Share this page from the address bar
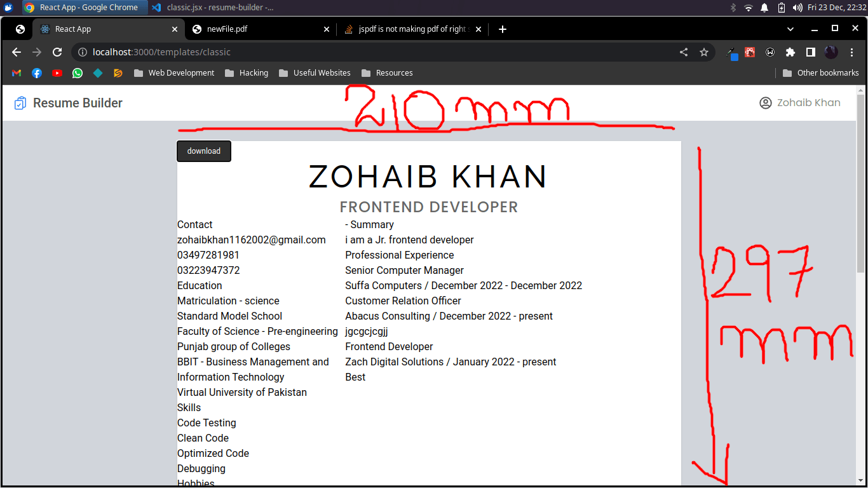Screen dimensions: 868x488 click(x=684, y=52)
